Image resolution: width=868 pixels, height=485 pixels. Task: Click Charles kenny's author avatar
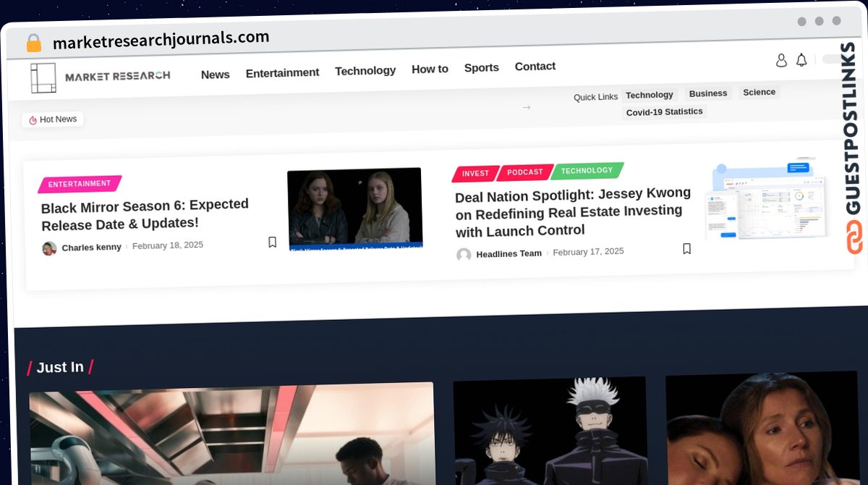(x=49, y=248)
